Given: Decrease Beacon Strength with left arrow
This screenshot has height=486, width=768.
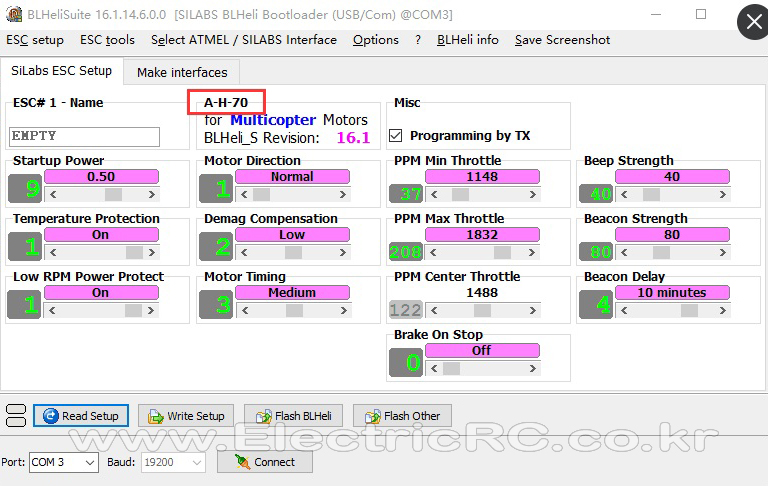Looking at the screenshot, I should [624, 252].
